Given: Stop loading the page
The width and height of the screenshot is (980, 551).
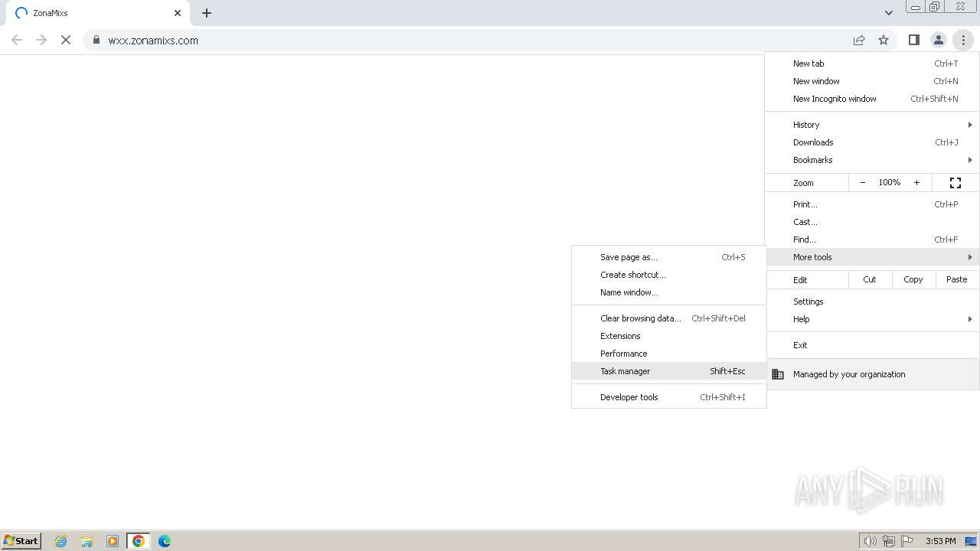Looking at the screenshot, I should (x=66, y=40).
